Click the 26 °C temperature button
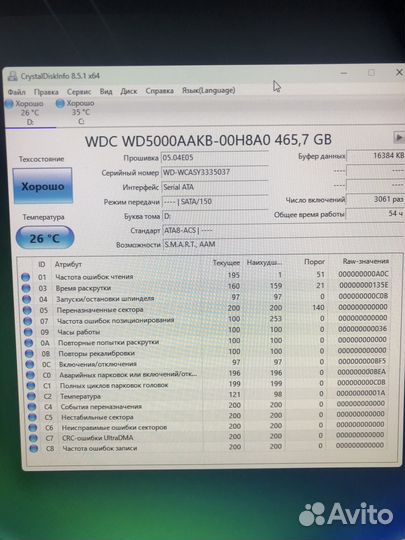This screenshot has height=540, width=405. coord(45,238)
